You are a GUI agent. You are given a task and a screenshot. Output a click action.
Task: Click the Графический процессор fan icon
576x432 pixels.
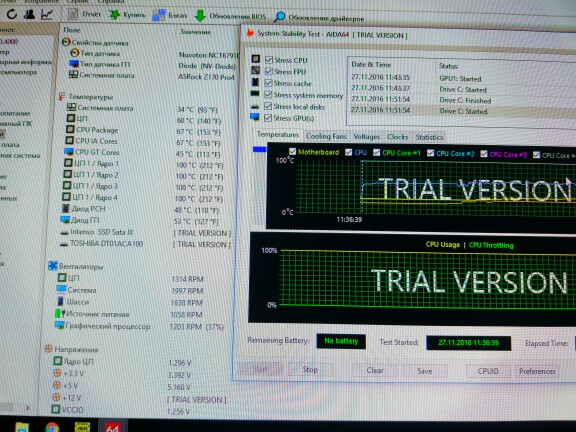tap(59, 325)
